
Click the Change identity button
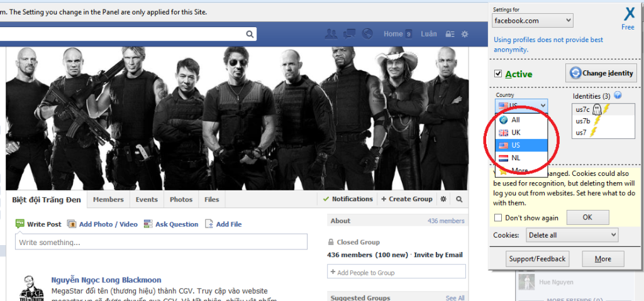point(601,73)
